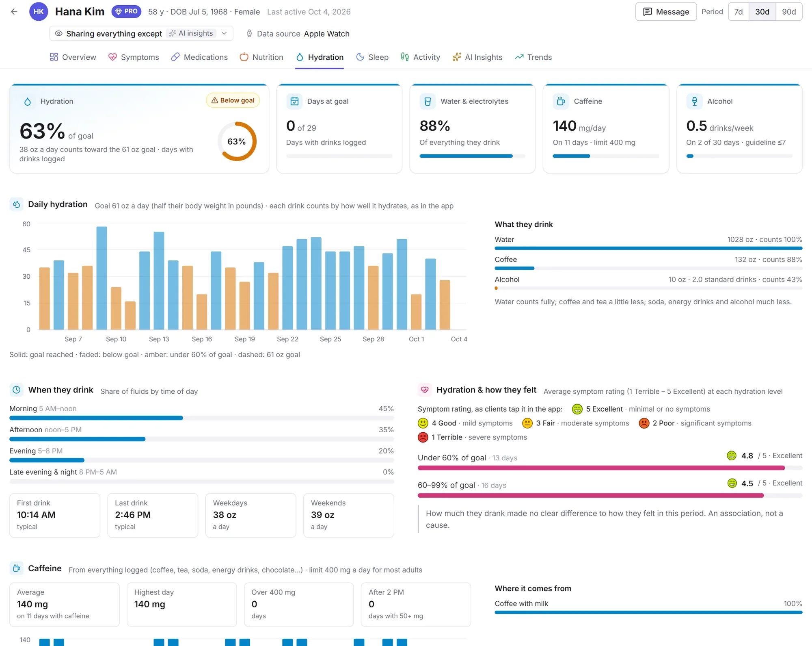Click the AI insights chip in sharing selector

(191, 33)
